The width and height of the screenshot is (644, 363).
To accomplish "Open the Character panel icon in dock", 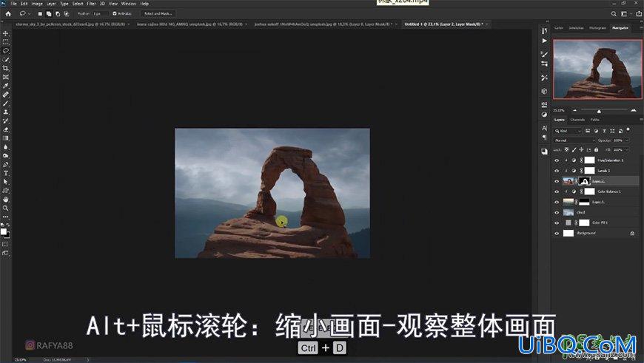I will [x=544, y=129].
